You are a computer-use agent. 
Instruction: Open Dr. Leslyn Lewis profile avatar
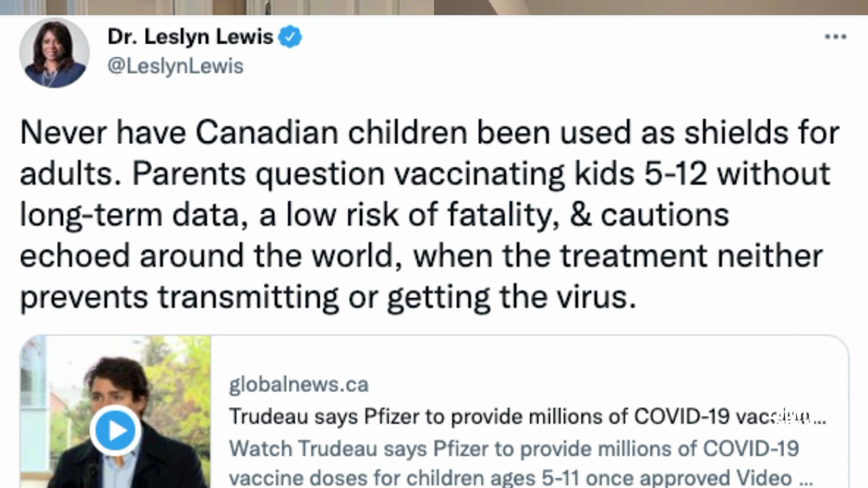tap(54, 53)
